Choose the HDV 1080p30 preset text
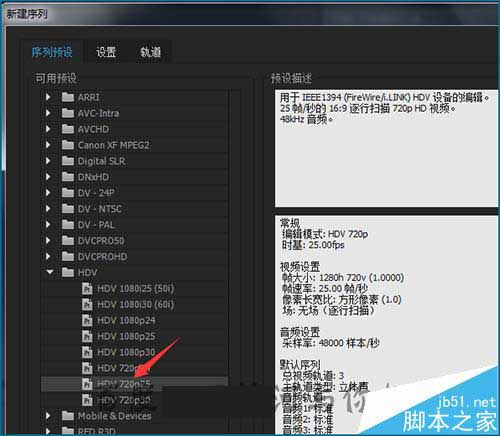This screenshot has width=500, height=436. 126,352
